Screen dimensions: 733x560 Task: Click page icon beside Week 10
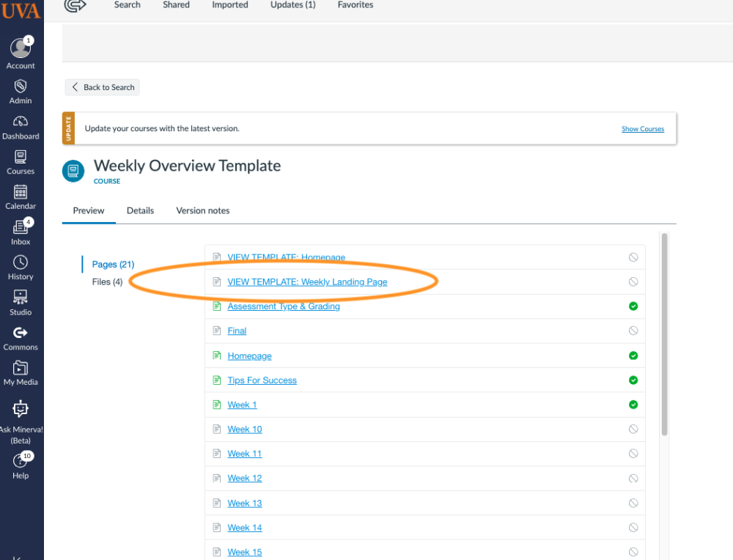[217, 429]
